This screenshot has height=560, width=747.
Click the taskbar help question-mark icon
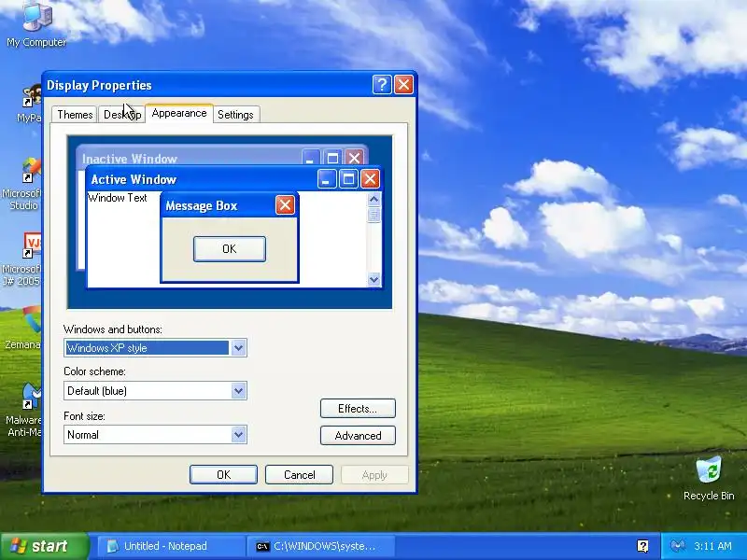pyautogui.click(x=642, y=546)
